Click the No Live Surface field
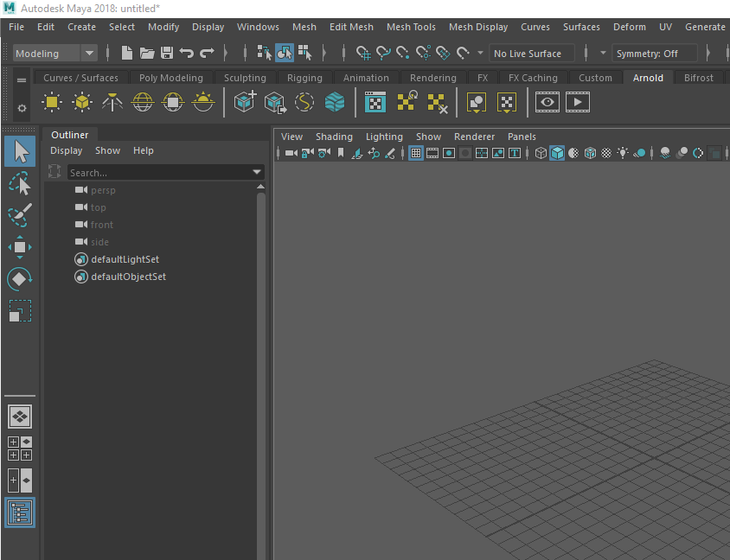Screen dimensions: 730x560 tap(532, 54)
